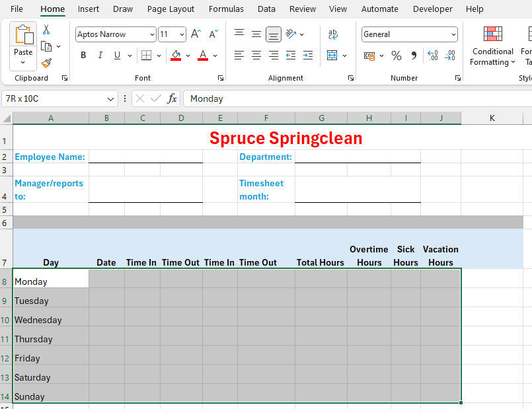532x409 pixels.
Task: Toggle Bold formatting
Action: point(83,56)
